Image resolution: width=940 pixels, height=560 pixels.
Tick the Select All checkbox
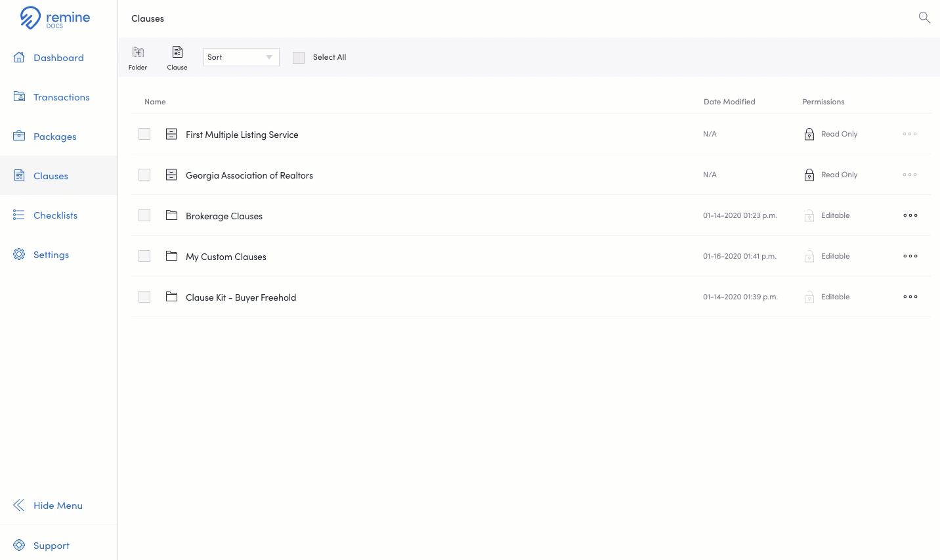299,58
